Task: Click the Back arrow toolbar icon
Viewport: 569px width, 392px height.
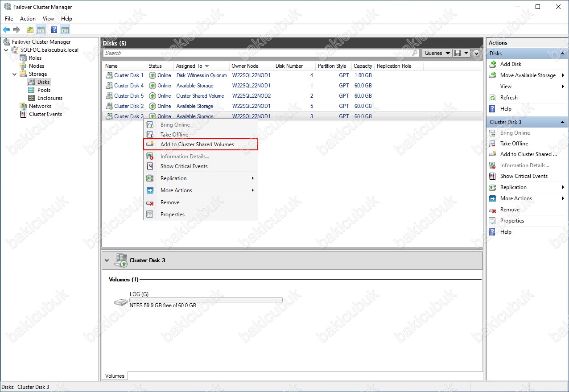Action: (6, 30)
